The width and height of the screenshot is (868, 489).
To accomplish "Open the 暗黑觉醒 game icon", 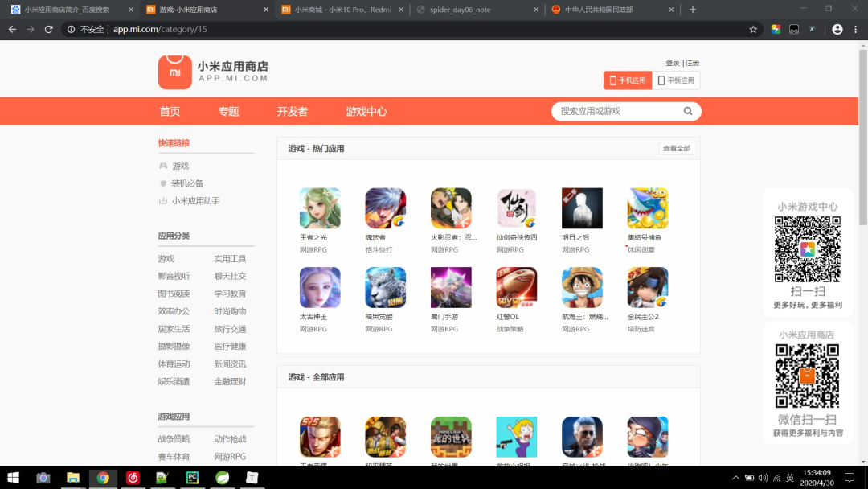I will point(385,287).
